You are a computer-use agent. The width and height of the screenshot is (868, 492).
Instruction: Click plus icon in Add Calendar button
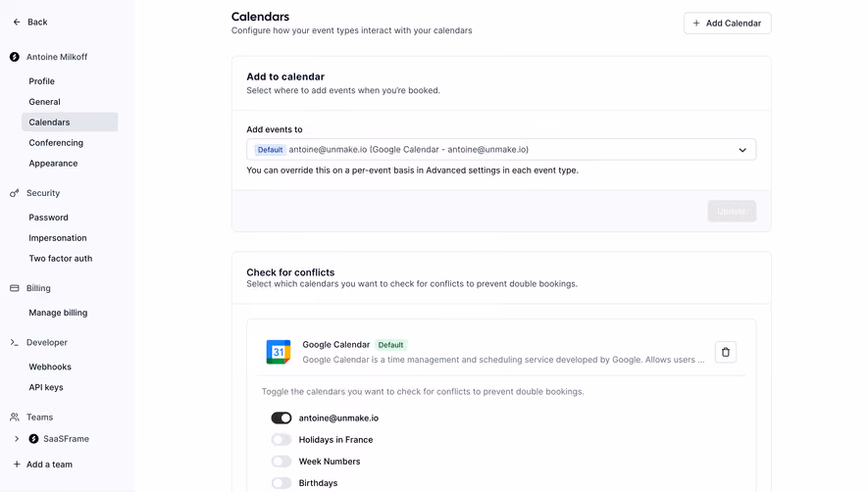[x=696, y=24]
